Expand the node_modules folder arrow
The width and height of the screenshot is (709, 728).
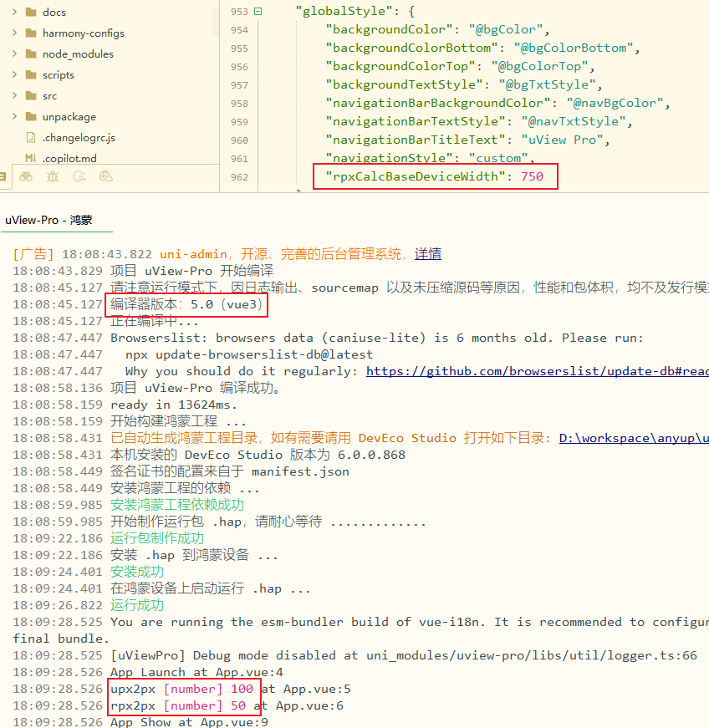point(14,54)
